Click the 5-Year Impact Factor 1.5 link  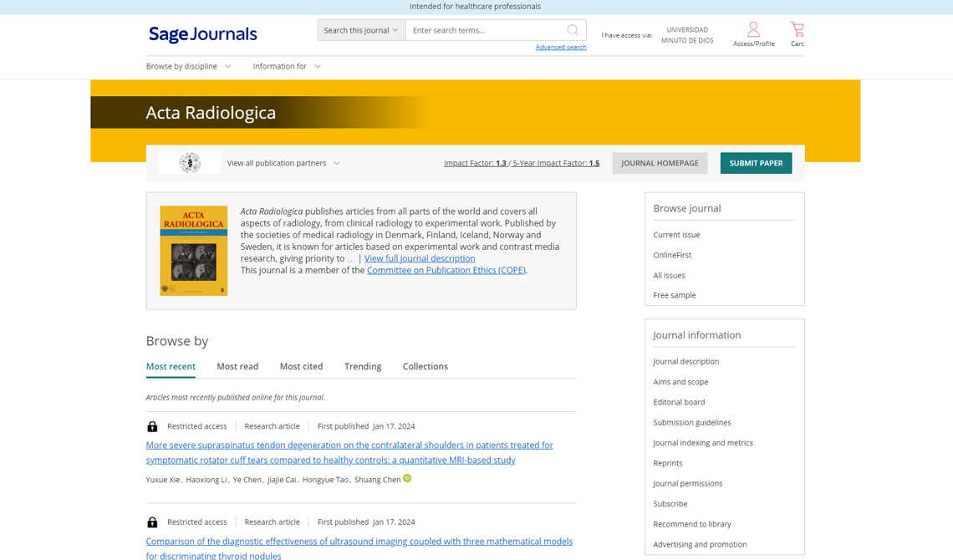[x=556, y=163]
